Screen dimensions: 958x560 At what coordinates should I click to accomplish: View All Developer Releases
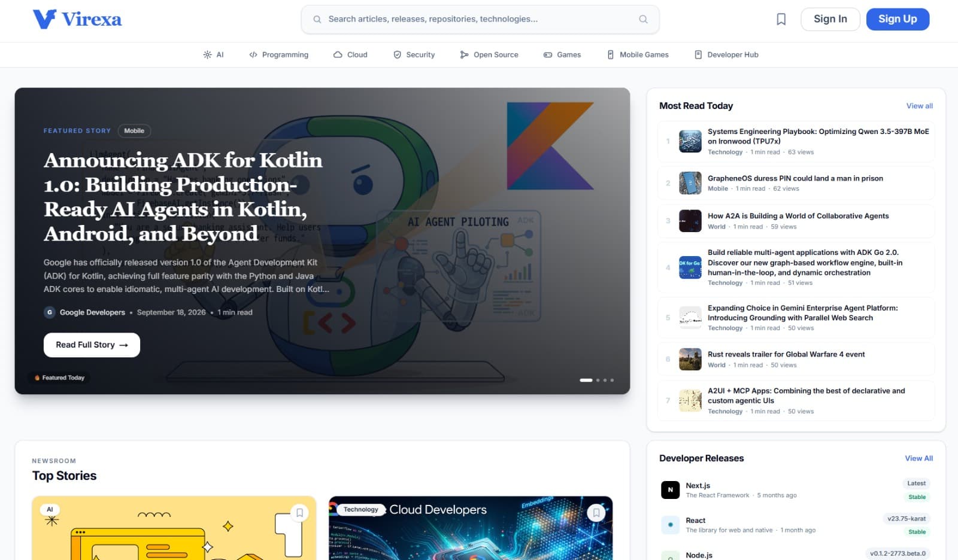pos(918,458)
